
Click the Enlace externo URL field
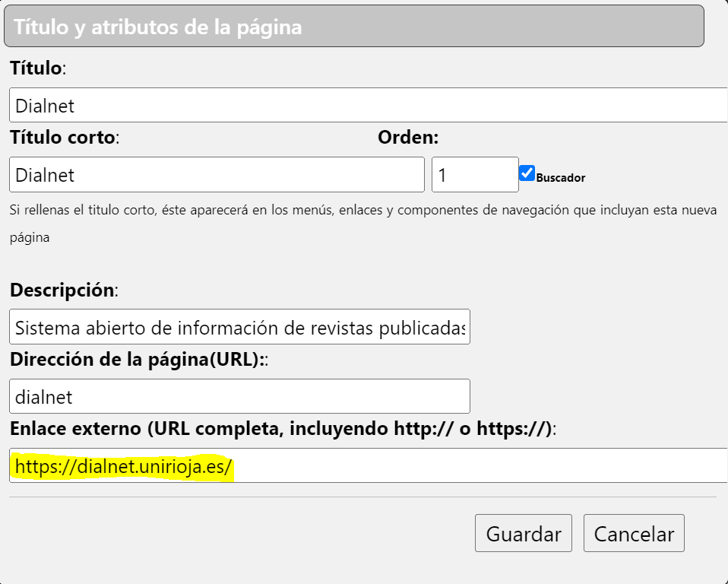[x=368, y=465]
